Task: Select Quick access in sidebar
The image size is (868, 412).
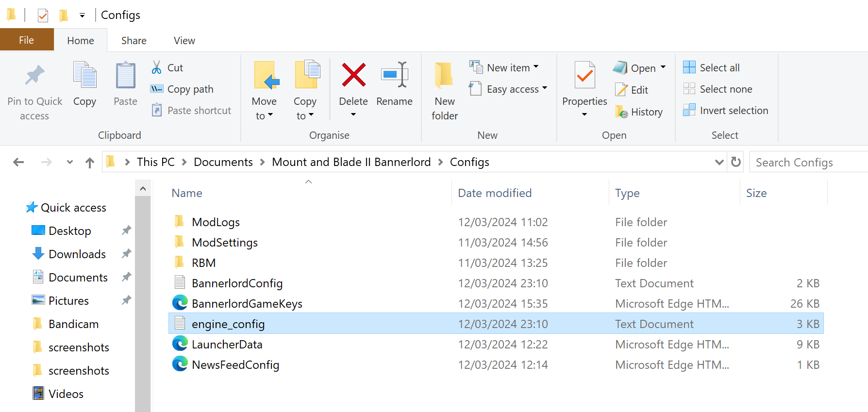Action: pyautogui.click(x=73, y=208)
